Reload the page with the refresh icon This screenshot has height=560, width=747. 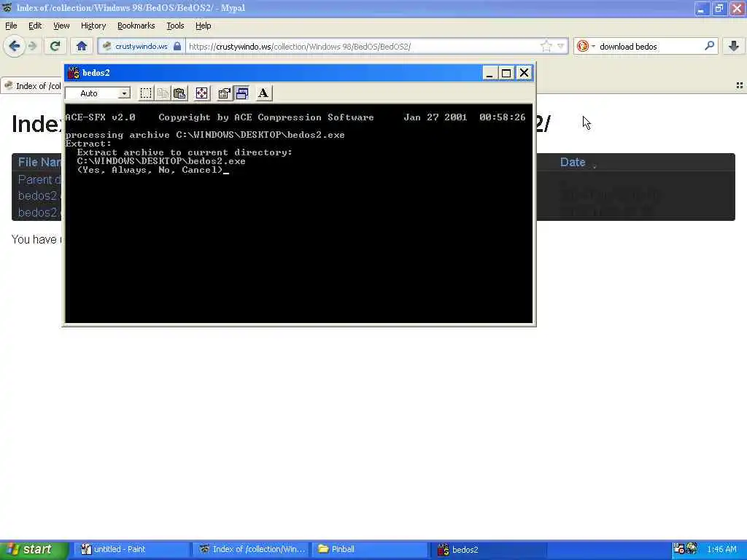coord(55,46)
